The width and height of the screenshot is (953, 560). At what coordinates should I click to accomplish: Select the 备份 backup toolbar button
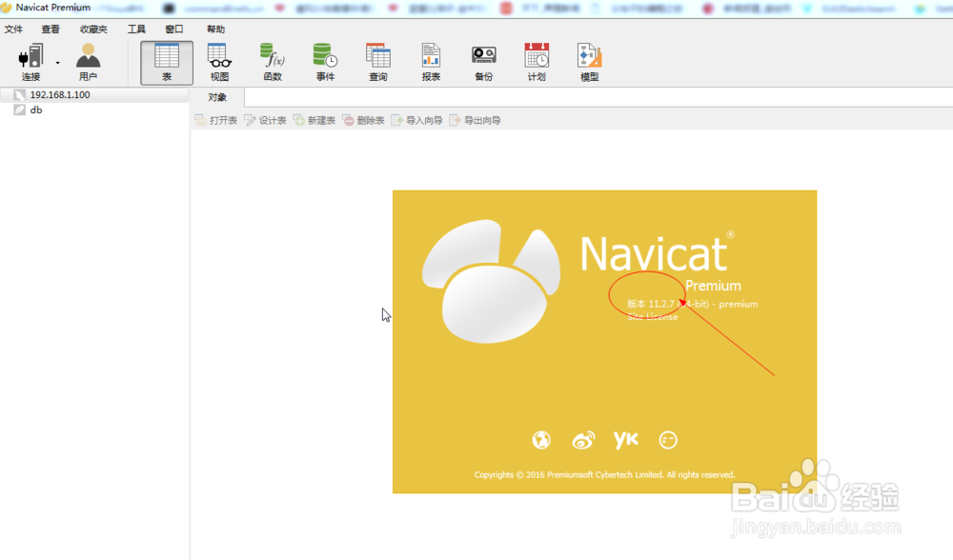click(x=484, y=62)
